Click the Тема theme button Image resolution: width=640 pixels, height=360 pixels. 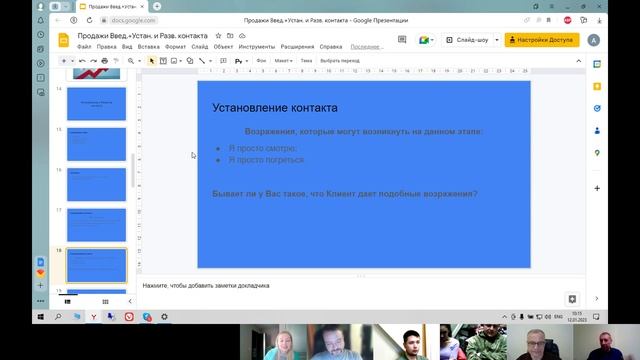[x=306, y=61]
